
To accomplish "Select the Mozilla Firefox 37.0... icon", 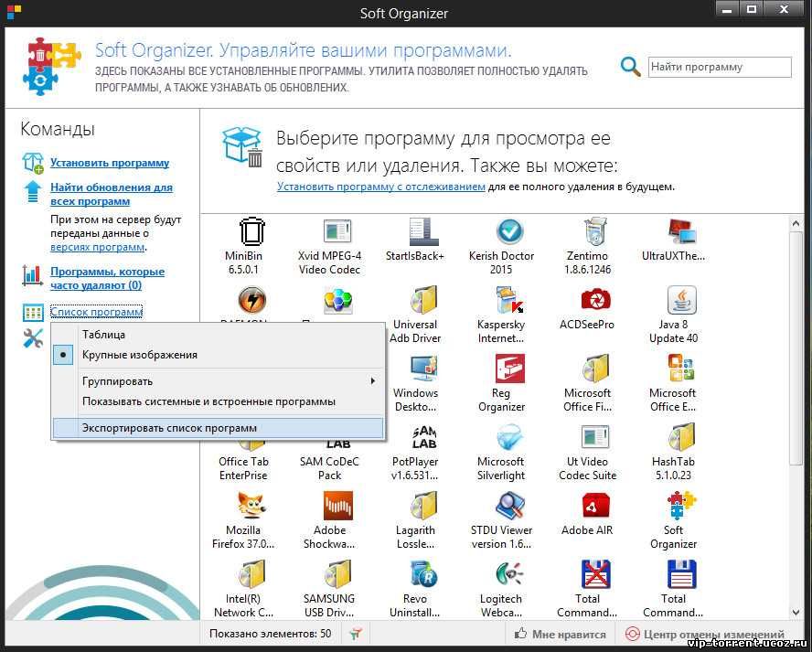I will coord(252,506).
